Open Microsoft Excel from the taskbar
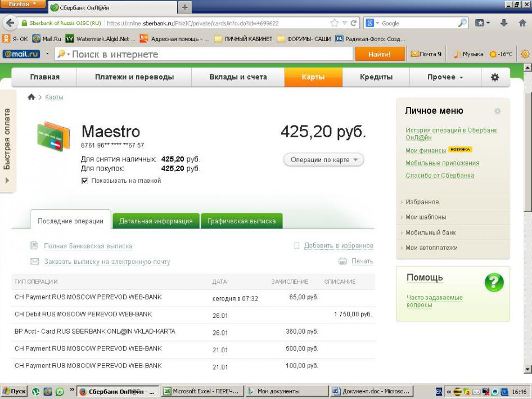The width and height of the screenshot is (532, 399). click(201, 391)
